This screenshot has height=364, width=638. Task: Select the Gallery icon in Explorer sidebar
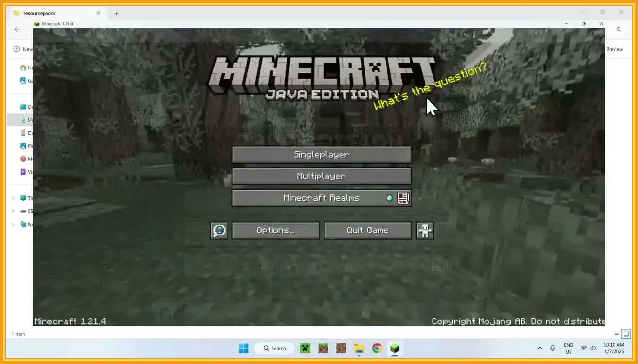tap(23, 81)
